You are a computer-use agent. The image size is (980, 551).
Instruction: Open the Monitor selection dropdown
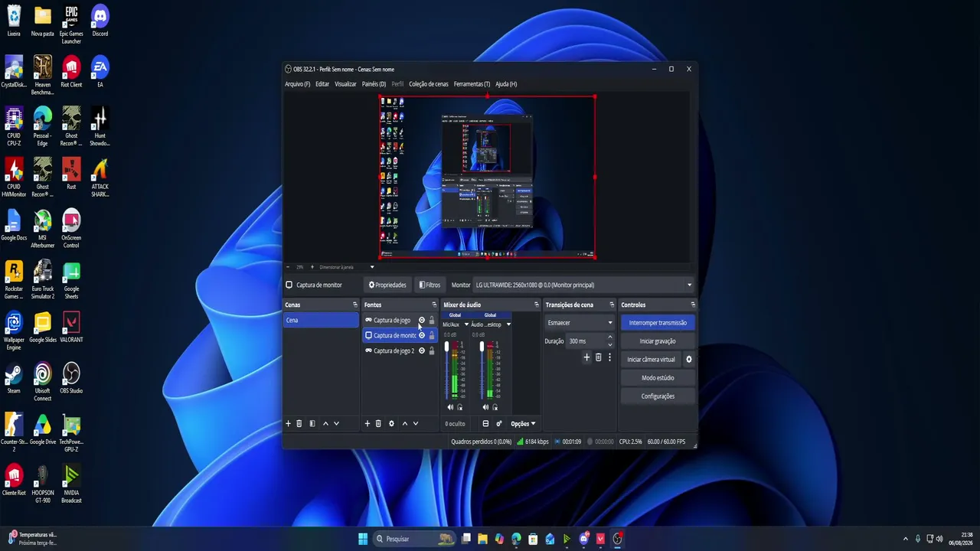click(x=583, y=285)
